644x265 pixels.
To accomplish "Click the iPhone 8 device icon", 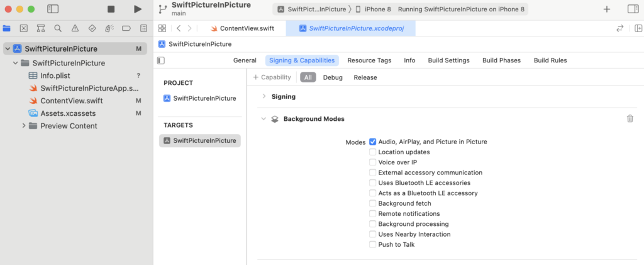I will pos(358,9).
